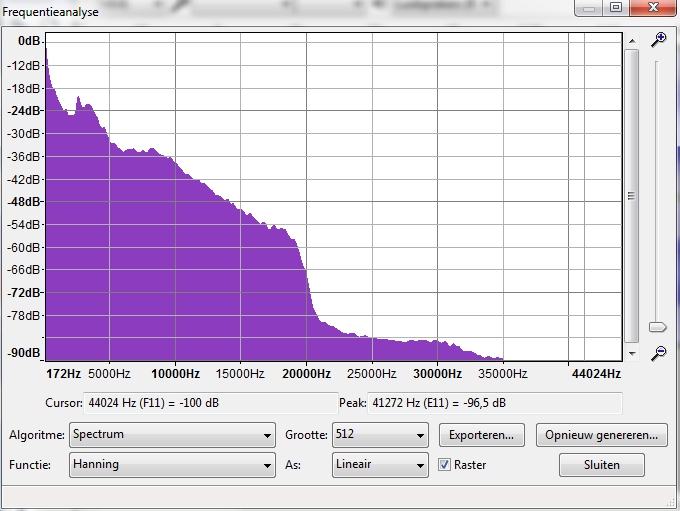Click the Sluiten button
This screenshot has width=680, height=511.
pyautogui.click(x=602, y=465)
